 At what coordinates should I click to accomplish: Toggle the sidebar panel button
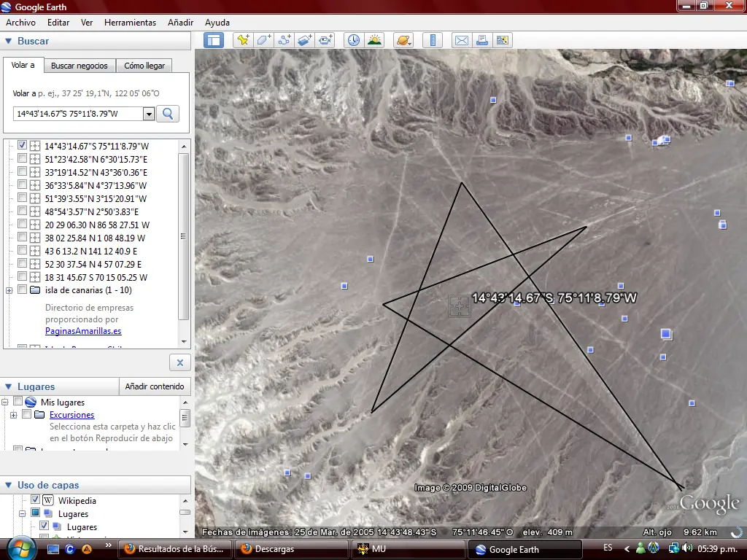[214, 41]
